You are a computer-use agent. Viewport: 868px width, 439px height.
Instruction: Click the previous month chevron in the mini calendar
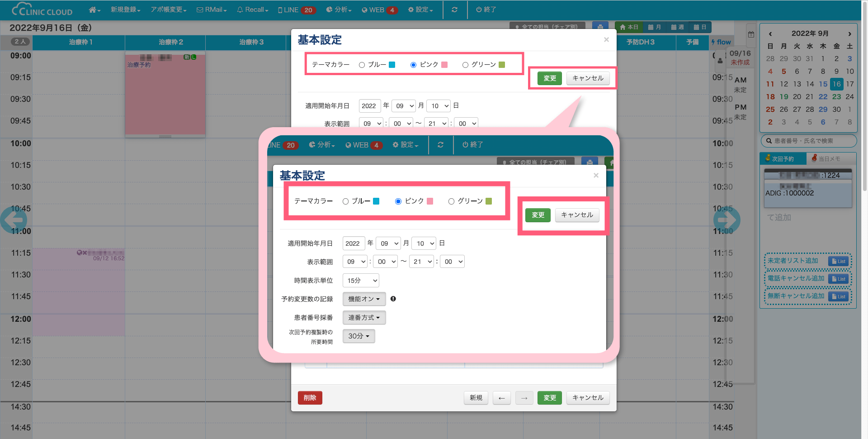pos(770,33)
